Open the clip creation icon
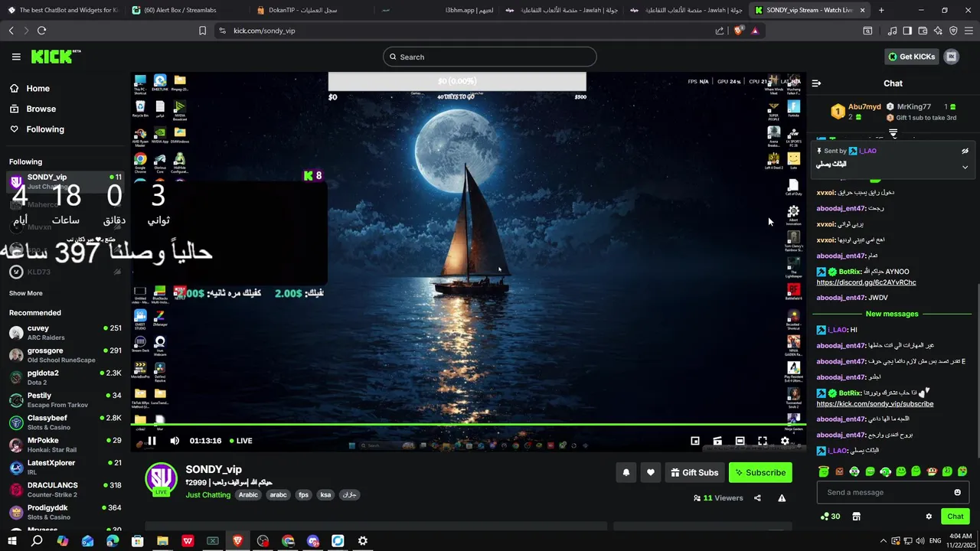This screenshot has width=980, height=551. pyautogui.click(x=717, y=441)
